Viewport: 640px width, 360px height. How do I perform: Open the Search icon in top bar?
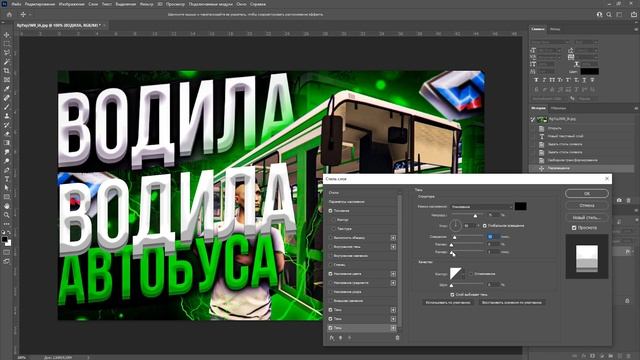(x=609, y=14)
